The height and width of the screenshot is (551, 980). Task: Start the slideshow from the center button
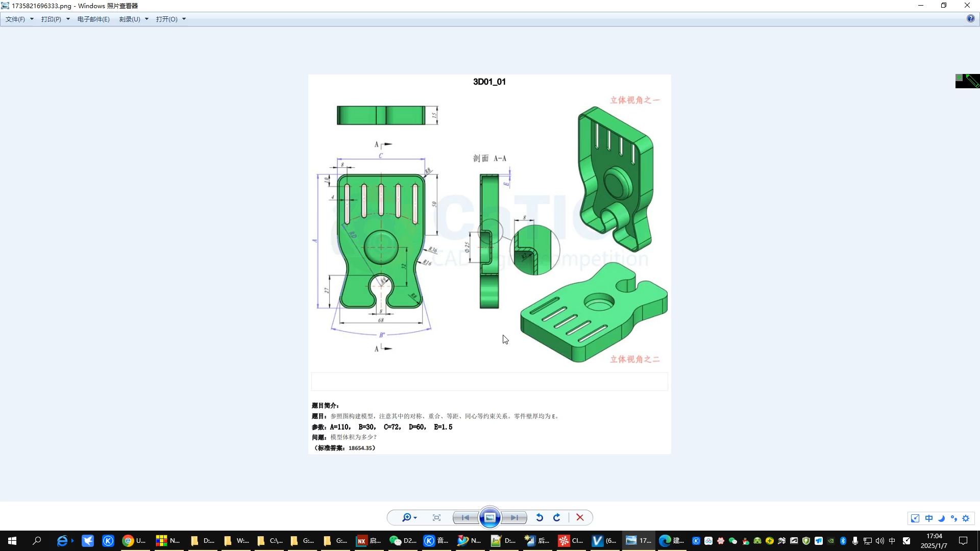[489, 517]
